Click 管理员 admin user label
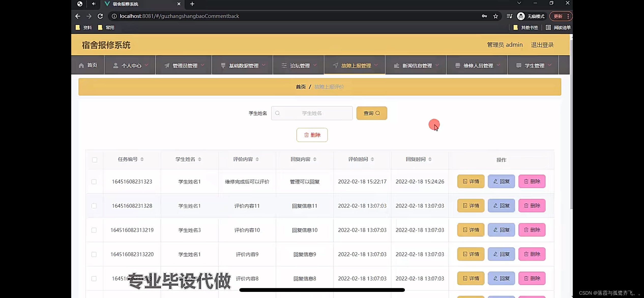 [505, 45]
